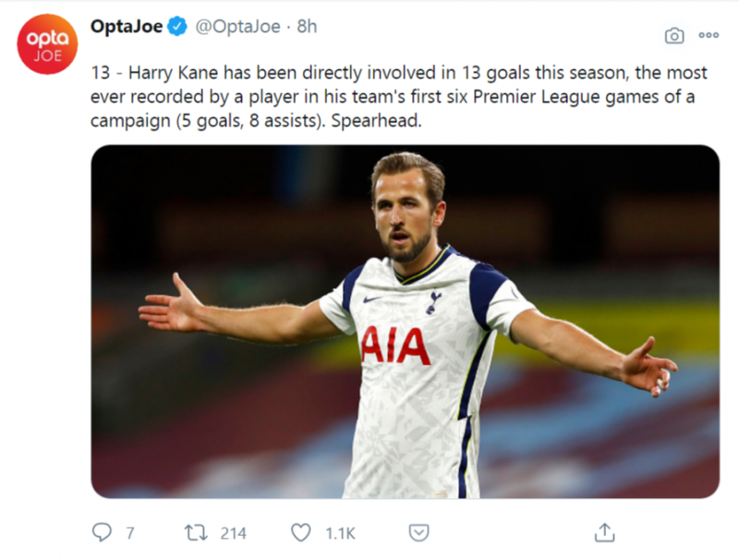739x560 pixels.
Task: Click the retweet arrows icon
Action: (197, 532)
